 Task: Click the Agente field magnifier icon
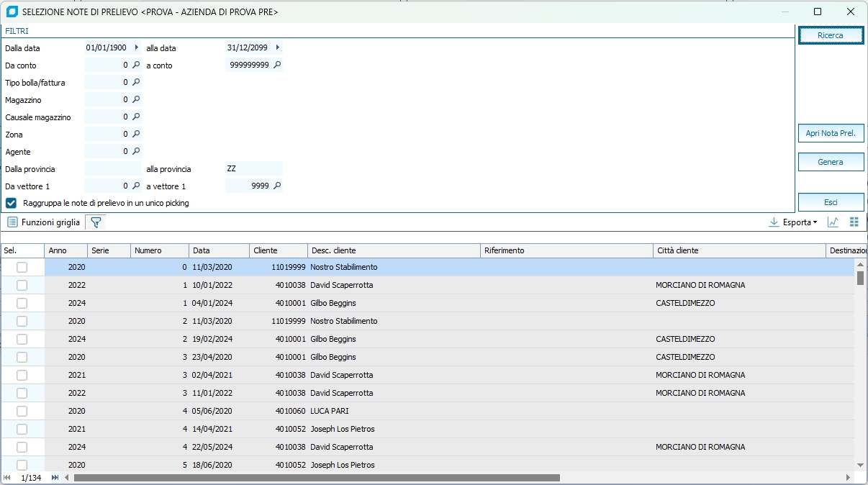point(135,151)
